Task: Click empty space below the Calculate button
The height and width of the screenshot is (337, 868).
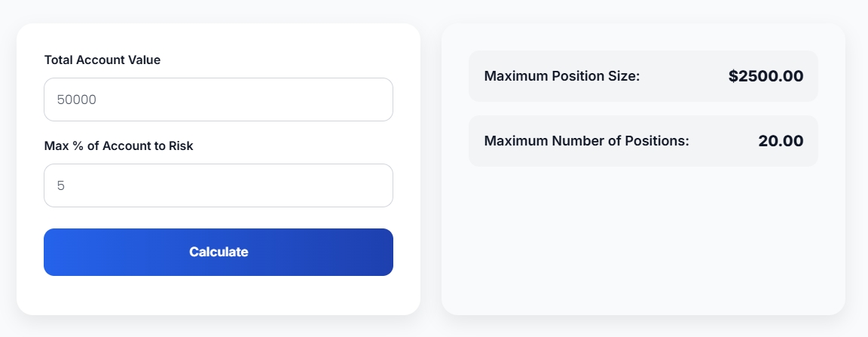Action: [x=219, y=296]
